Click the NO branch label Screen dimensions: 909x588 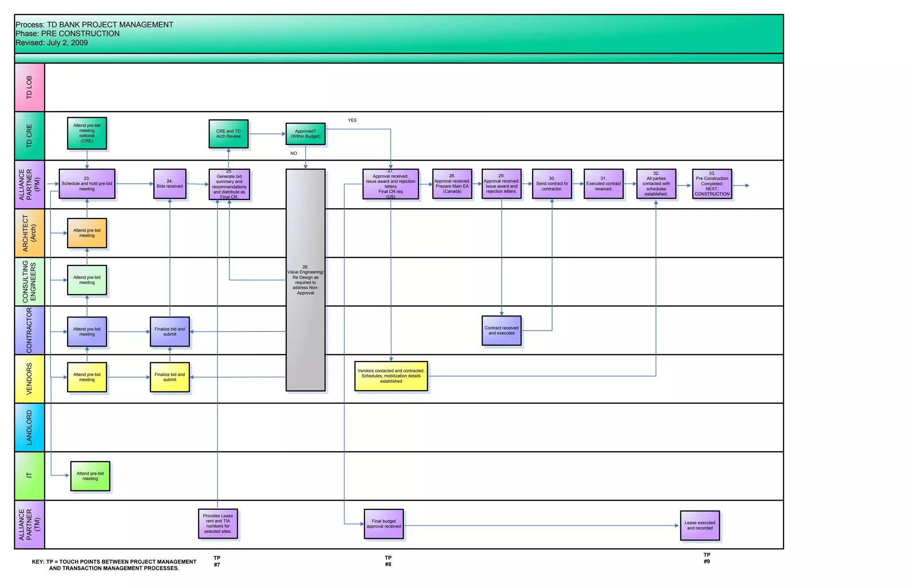[293, 154]
